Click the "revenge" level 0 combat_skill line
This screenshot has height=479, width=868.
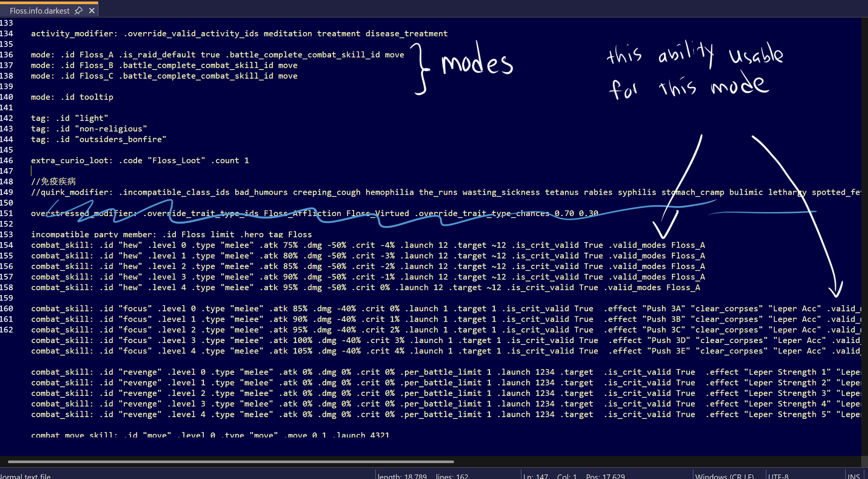[446, 372]
